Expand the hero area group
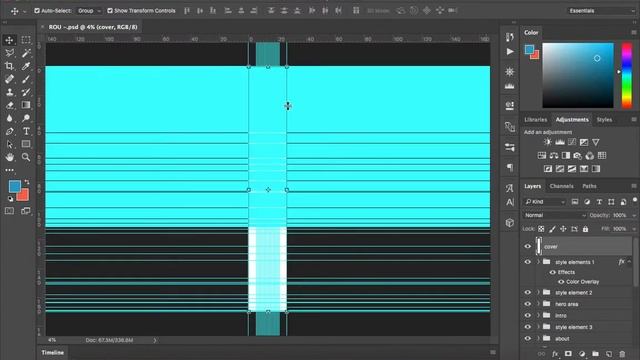The height and width of the screenshot is (360, 640). [x=538, y=304]
